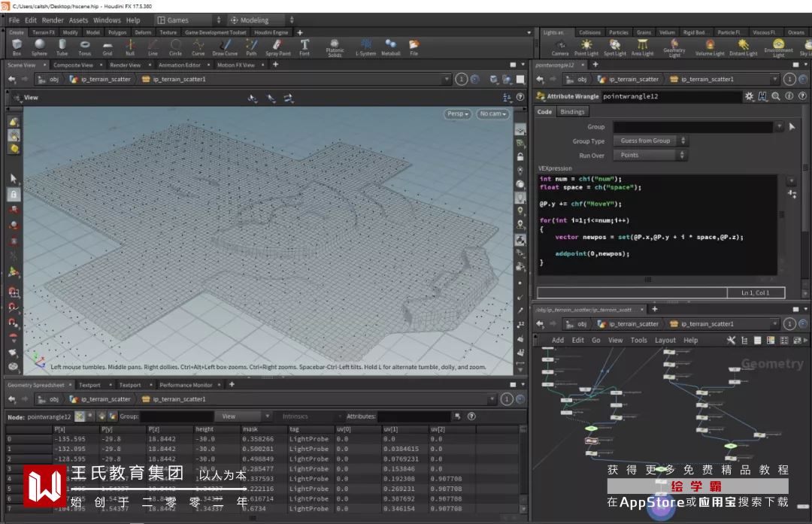Click the Torus shelf tool

point(85,47)
